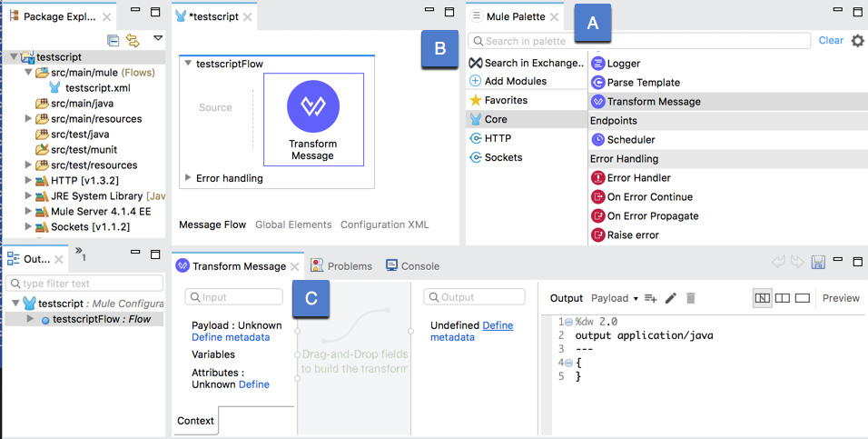Click the Preview button

pyautogui.click(x=841, y=298)
